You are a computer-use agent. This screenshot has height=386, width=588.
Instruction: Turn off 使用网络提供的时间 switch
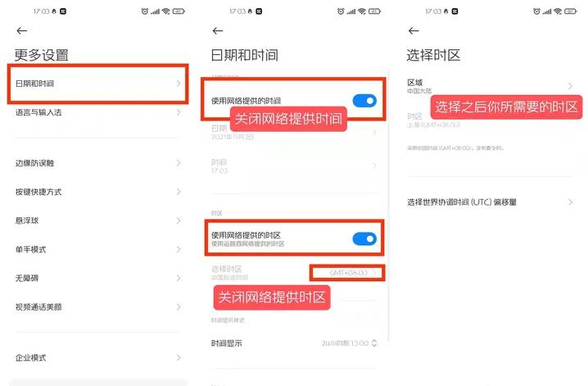click(x=364, y=101)
